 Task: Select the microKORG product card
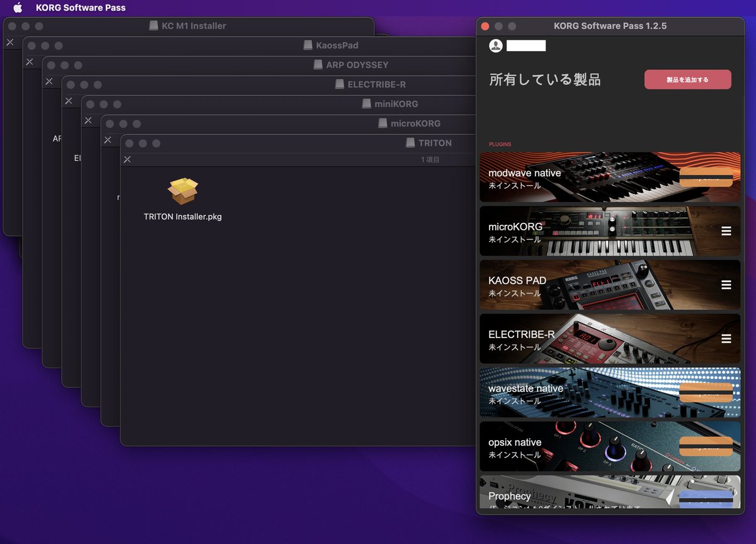(x=610, y=231)
